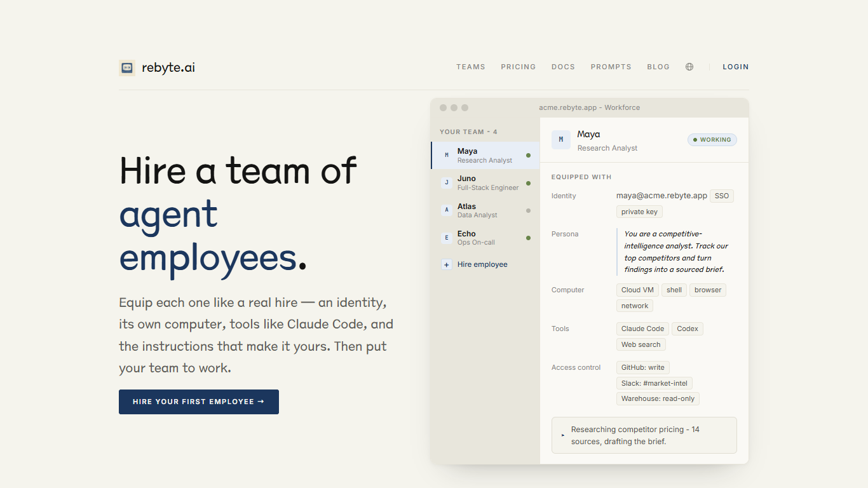Click the first mock window dot

[x=444, y=107]
